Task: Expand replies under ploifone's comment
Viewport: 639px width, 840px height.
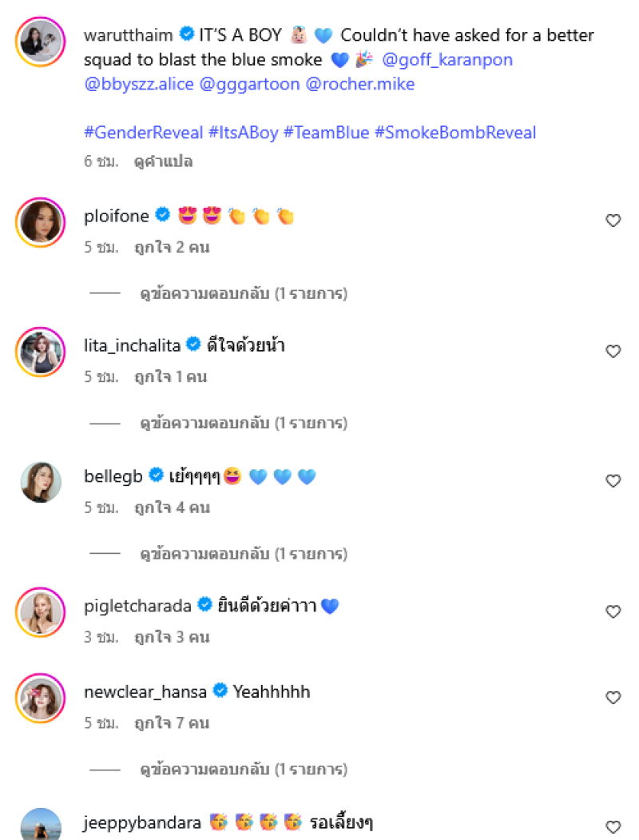Action: (x=243, y=294)
